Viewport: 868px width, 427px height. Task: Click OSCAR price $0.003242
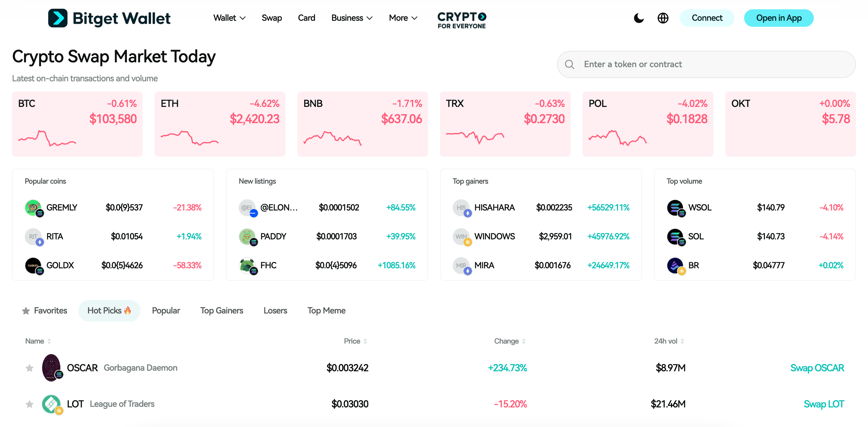pyautogui.click(x=348, y=368)
